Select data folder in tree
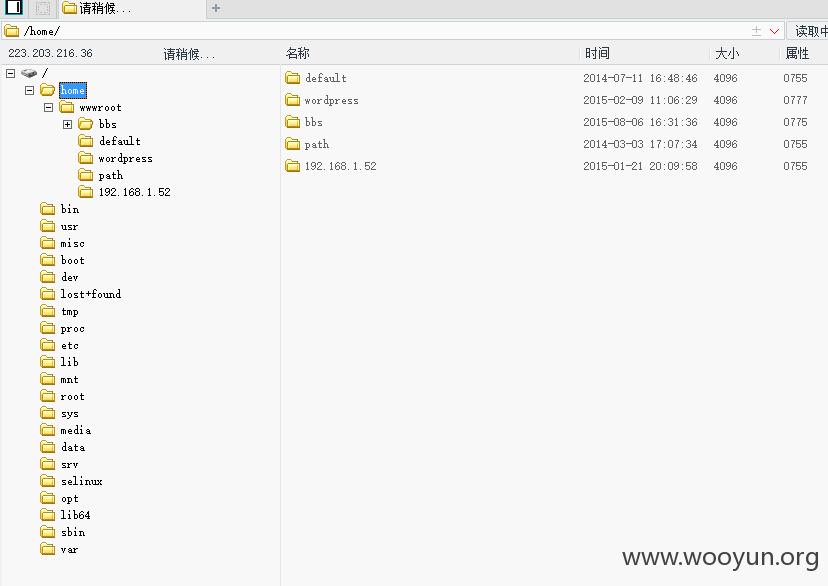This screenshot has height=586, width=828. (72, 447)
